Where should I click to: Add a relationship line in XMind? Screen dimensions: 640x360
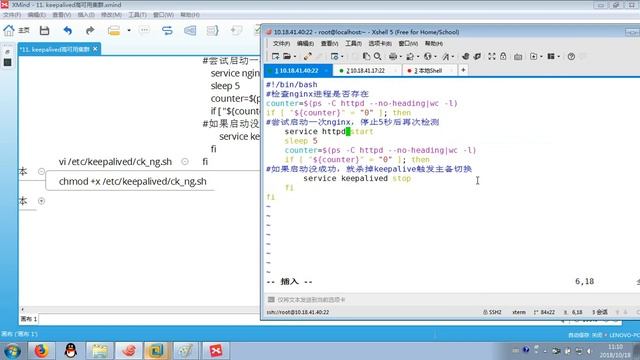167,30
